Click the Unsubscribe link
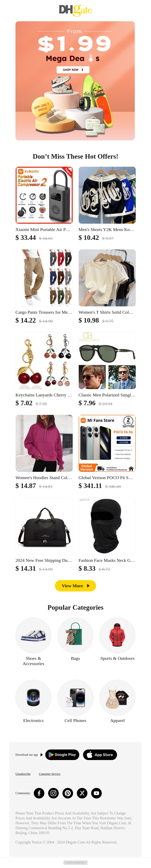Viewport: 151px width, 868px height. (x=23, y=774)
